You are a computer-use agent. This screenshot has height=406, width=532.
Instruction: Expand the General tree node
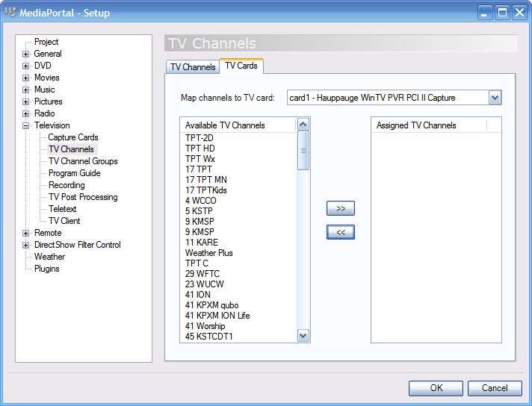[25, 54]
